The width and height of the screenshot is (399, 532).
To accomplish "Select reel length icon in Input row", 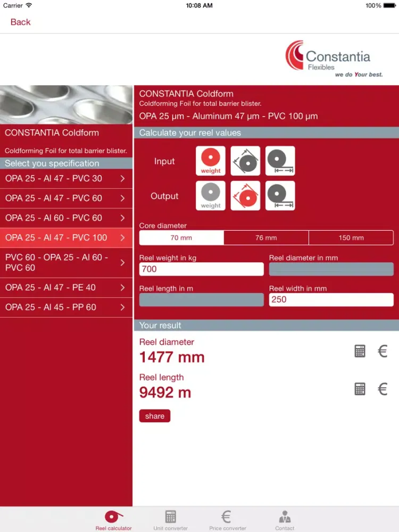I will pyautogui.click(x=280, y=161).
